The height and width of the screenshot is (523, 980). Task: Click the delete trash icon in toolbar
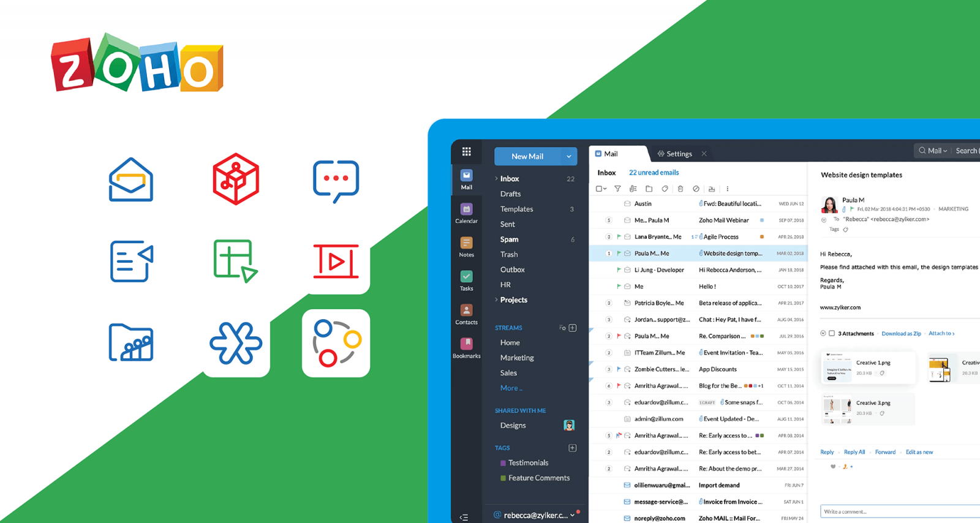coord(680,189)
